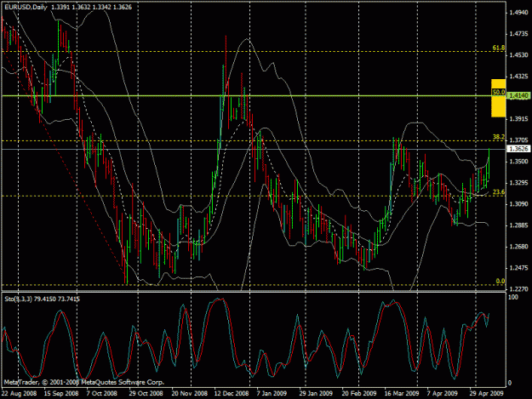Click the 1.4325 price axis value
The width and height of the screenshot is (532, 399).
coord(518,77)
